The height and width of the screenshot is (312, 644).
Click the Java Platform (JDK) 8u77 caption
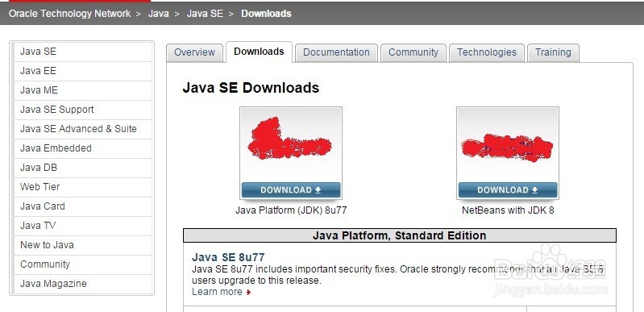click(291, 210)
